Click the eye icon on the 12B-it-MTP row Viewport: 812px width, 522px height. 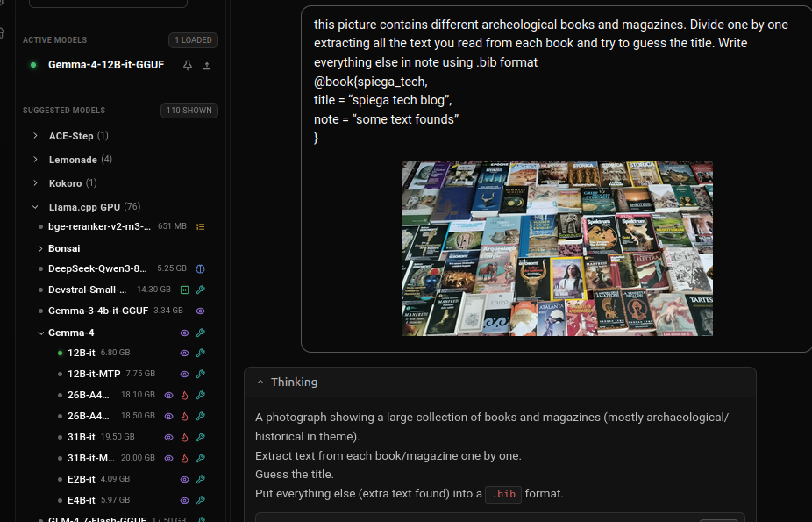184,374
